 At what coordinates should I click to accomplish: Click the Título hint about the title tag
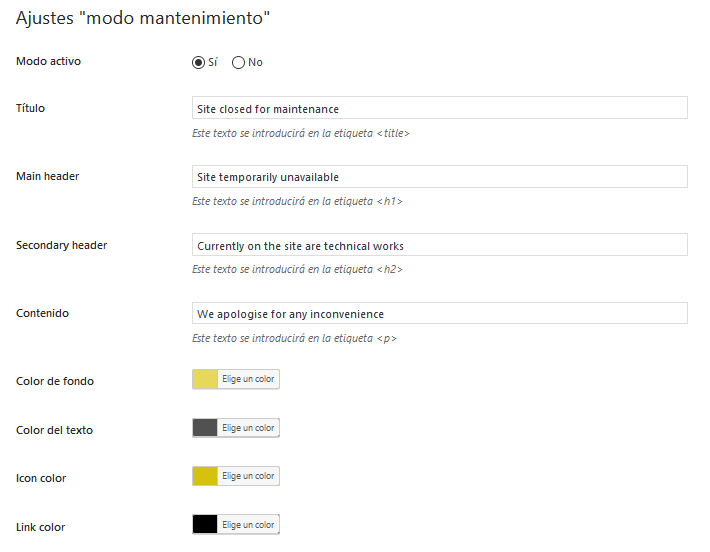[x=301, y=133]
